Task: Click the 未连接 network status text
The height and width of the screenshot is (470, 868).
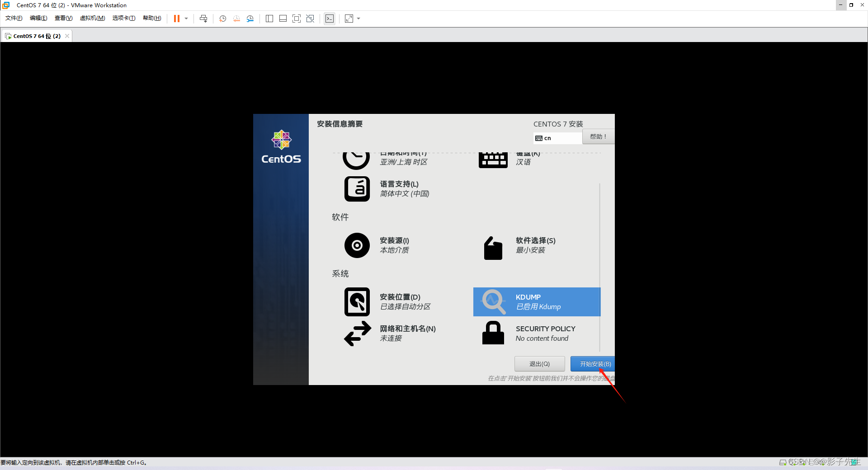Action: tap(391, 338)
